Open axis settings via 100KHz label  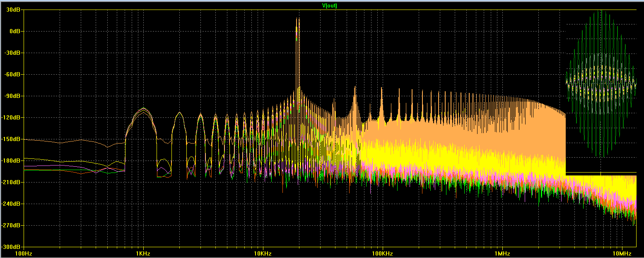click(382, 253)
